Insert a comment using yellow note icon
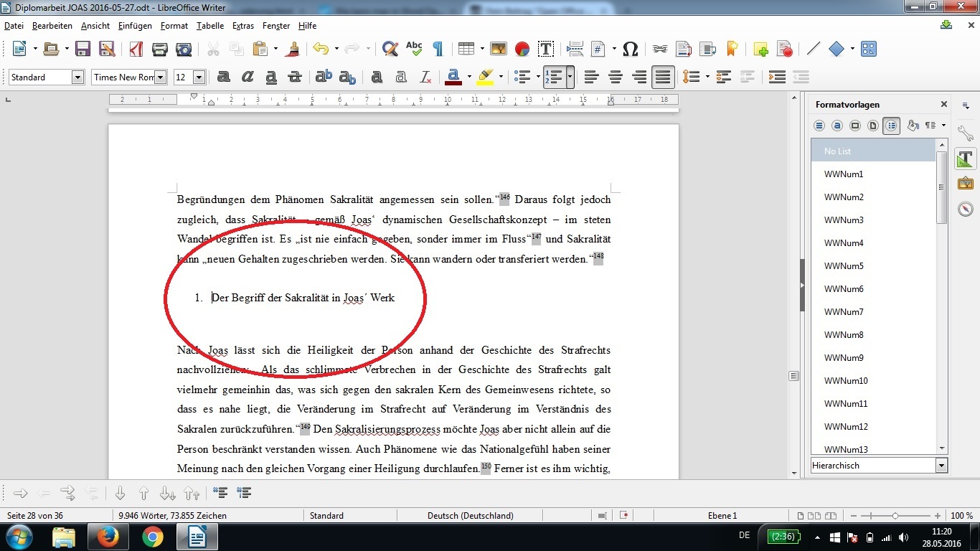 pos(761,49)
